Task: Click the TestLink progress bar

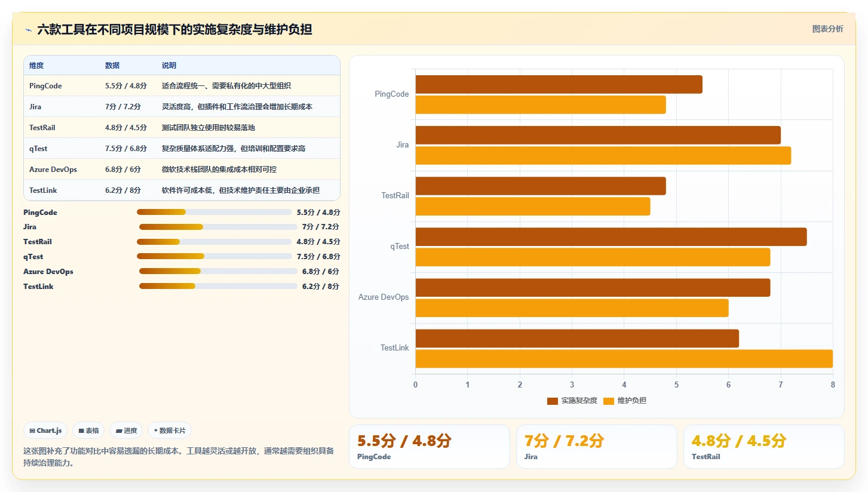Action: (x=218, y=286)
